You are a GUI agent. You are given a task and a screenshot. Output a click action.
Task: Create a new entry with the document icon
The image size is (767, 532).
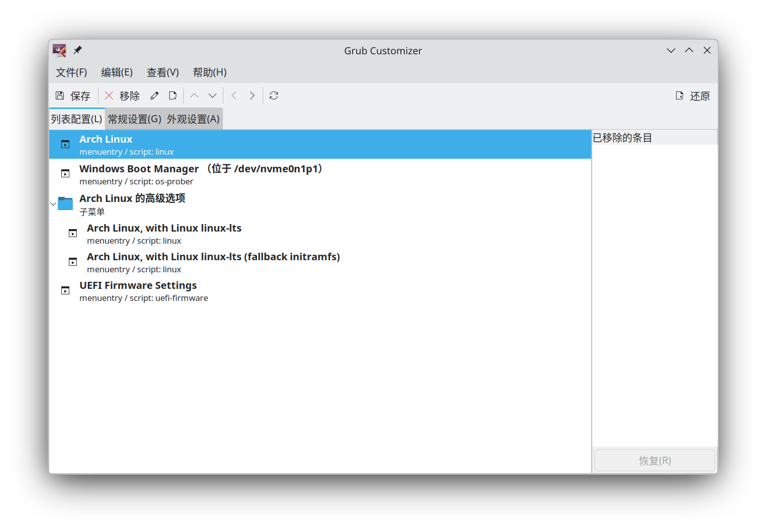pos(173,95)
